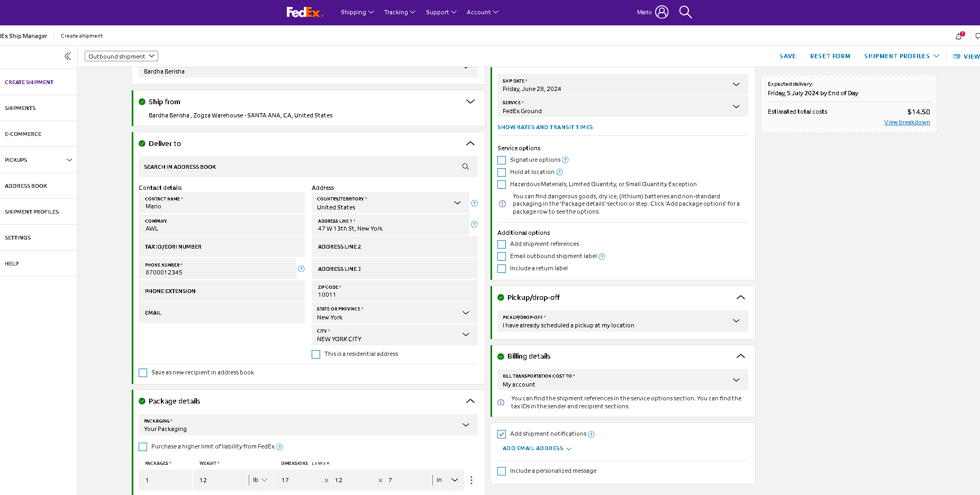The height and width of the screenshot is (495, 980).
Task: Click the Ship from green checkmark icon
Action: [x=142, y=102]
